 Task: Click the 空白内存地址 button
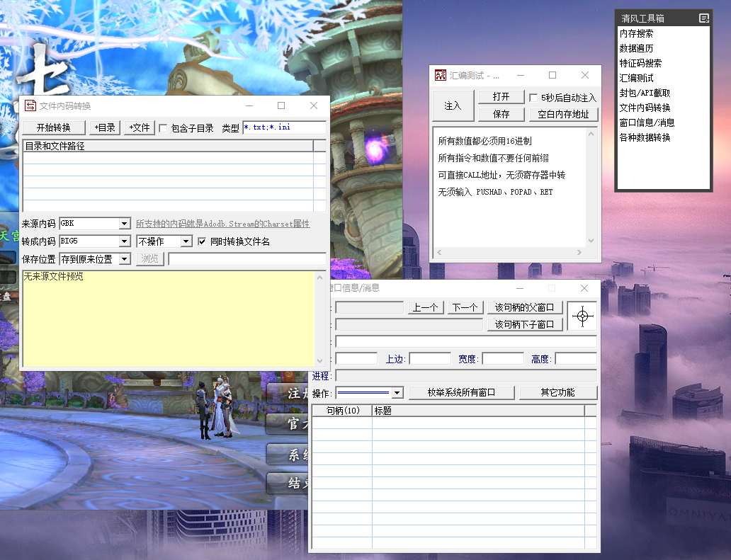(x=563, y=114)
